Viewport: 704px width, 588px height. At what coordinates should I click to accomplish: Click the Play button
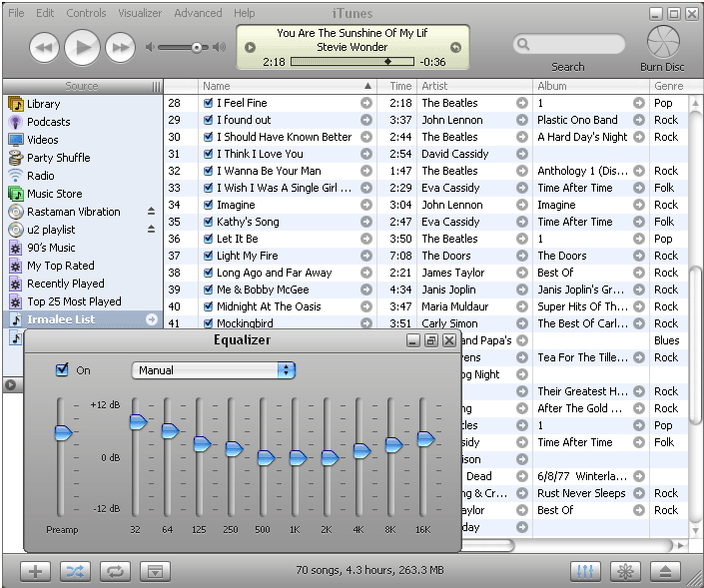click(x=82, y=47)
